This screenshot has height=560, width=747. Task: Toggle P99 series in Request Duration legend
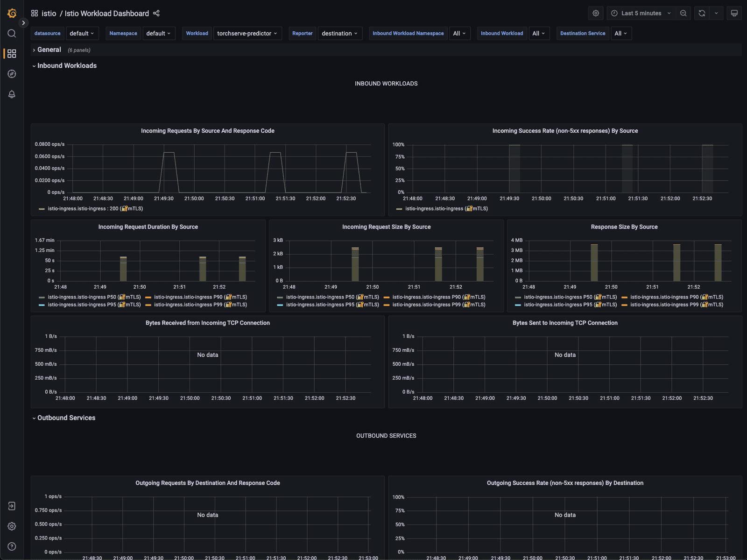click(201, 305)
